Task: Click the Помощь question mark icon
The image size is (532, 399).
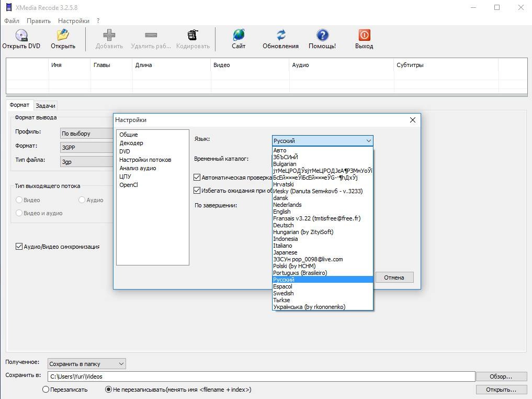Action: point(322,35)
